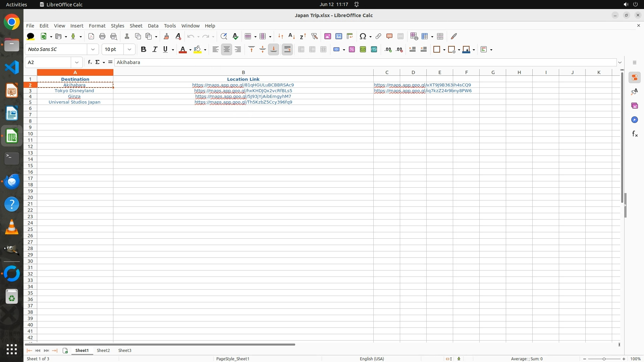Click the column B header
Screen dimensions: 644x362
click(x=243, y=72)
